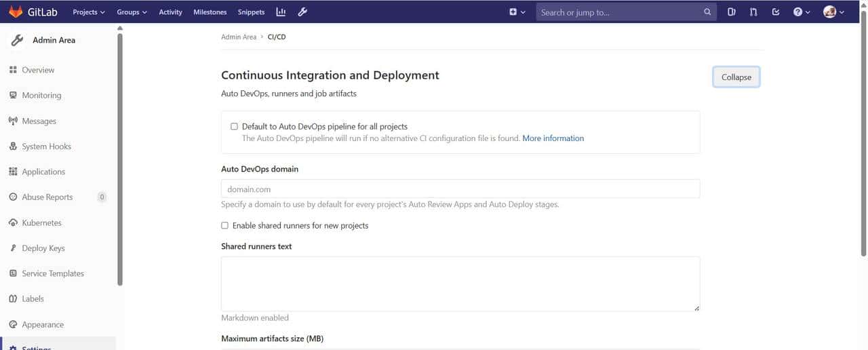Click the Auto DevOps domain input field
Viewport: 868px width, 350px height.
coord(460,189)
